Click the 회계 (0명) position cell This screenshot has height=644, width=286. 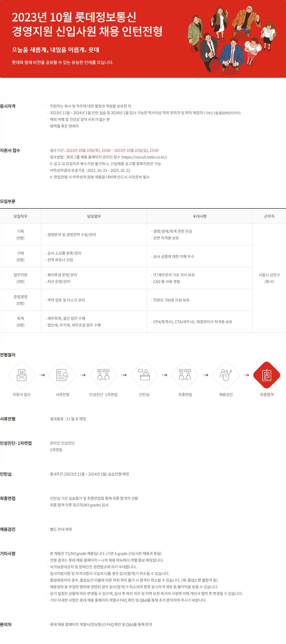[x=20, y=322]
